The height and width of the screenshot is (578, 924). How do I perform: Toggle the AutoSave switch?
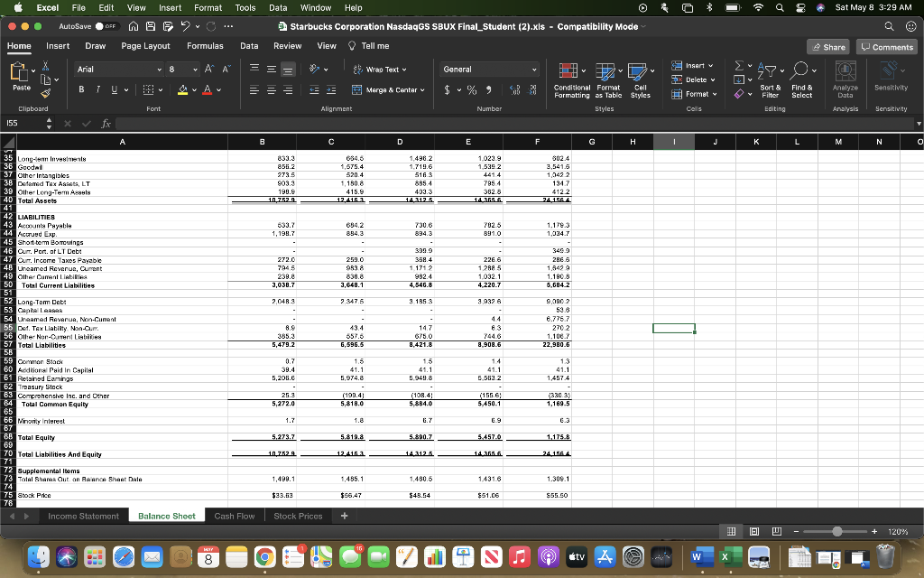[106, 26]
